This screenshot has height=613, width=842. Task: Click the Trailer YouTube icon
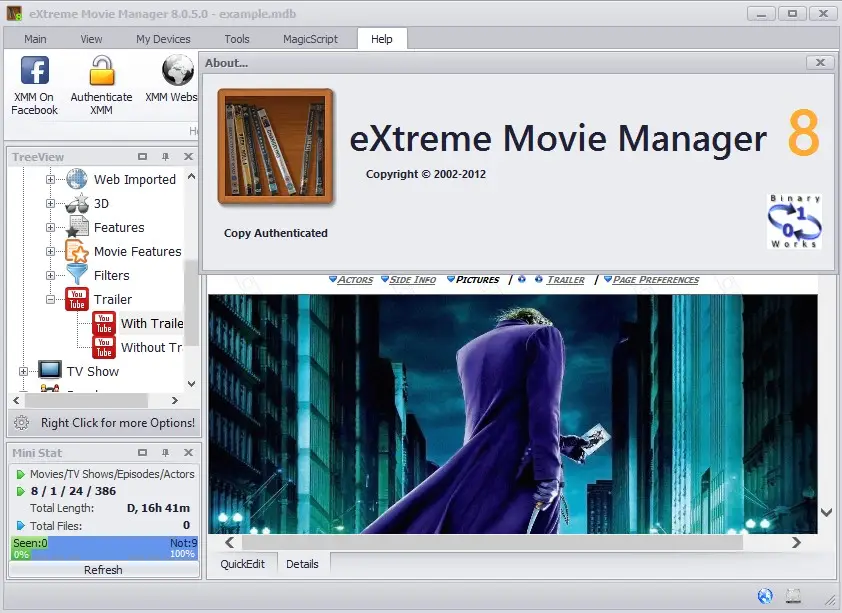tap(77, 299)
